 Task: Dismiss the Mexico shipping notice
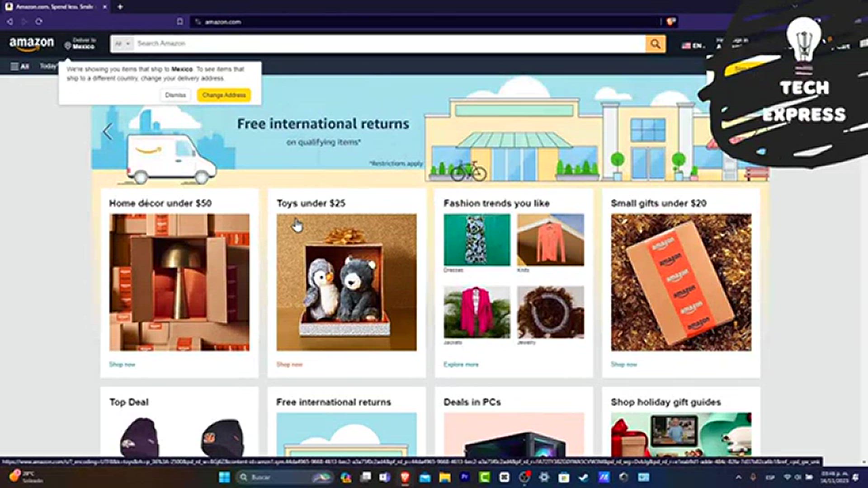175,95
